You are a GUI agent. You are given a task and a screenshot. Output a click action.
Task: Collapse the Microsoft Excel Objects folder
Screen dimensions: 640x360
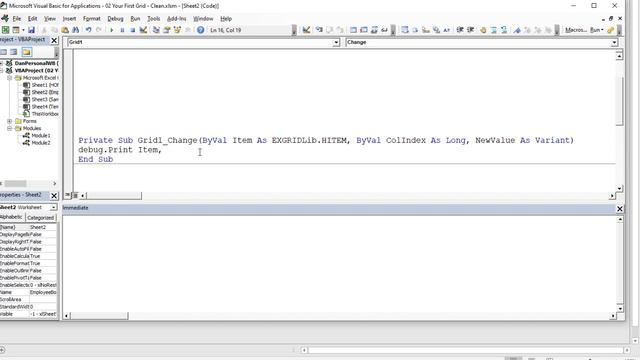9,78
